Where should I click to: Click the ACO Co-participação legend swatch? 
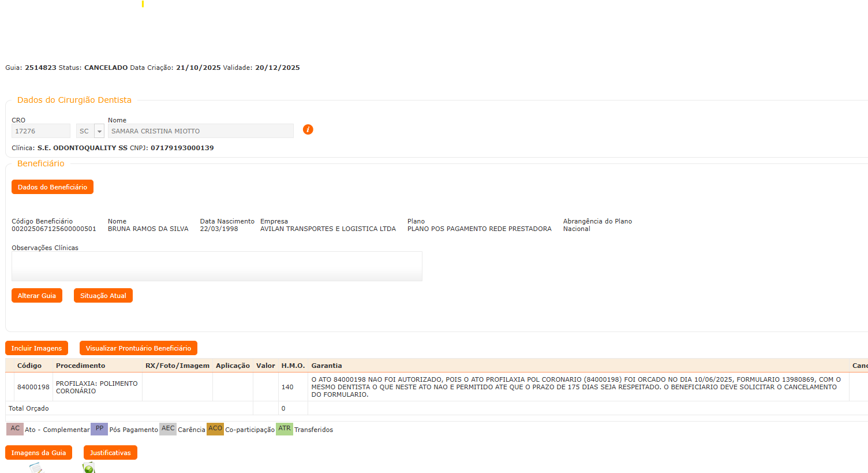tap(215, 429)
